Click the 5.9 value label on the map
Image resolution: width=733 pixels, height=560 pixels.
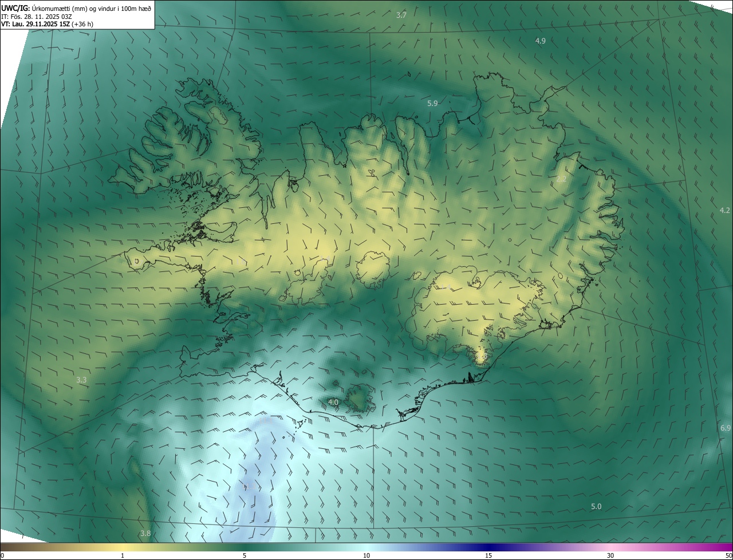(432, 103)
